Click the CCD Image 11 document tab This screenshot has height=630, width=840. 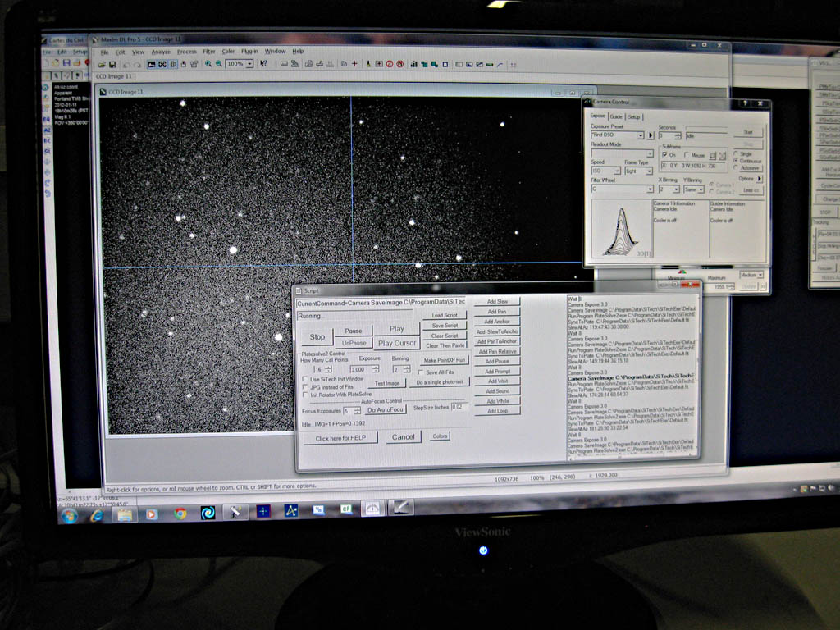coord(113,76)
